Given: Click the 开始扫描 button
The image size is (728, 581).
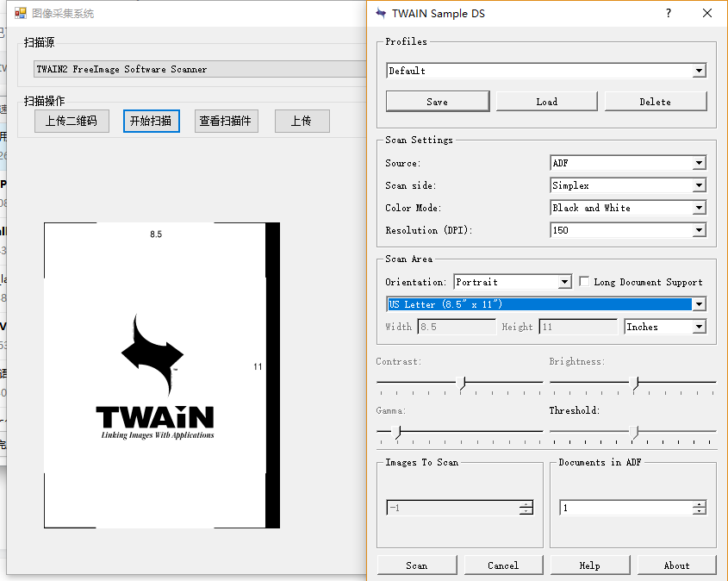Looking at the screenshot, I should point(151,121).
